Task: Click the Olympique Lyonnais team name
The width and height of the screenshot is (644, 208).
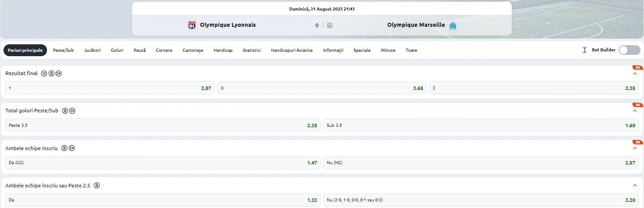Action: (228, 25)
